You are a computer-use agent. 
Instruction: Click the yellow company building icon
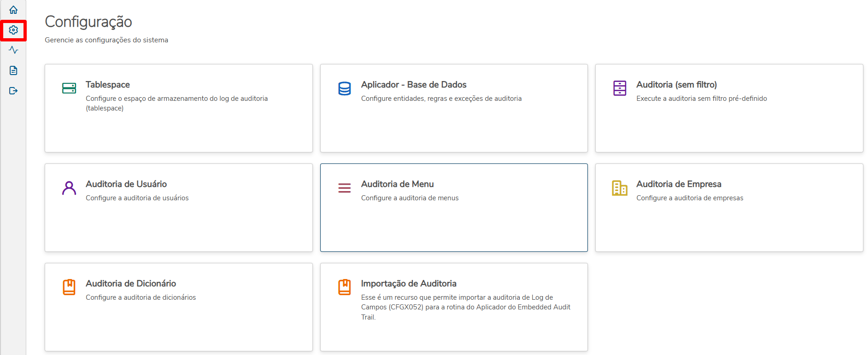(620, 188)
